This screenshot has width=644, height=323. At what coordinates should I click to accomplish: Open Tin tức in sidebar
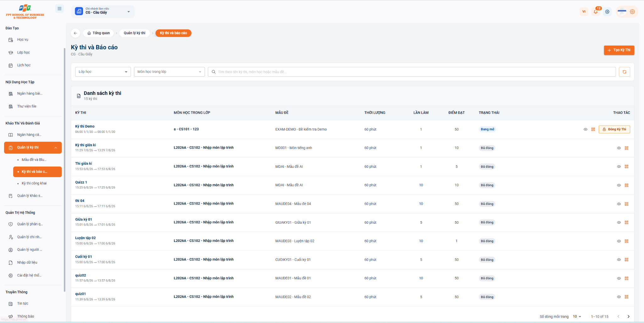(x=33, y=304)
